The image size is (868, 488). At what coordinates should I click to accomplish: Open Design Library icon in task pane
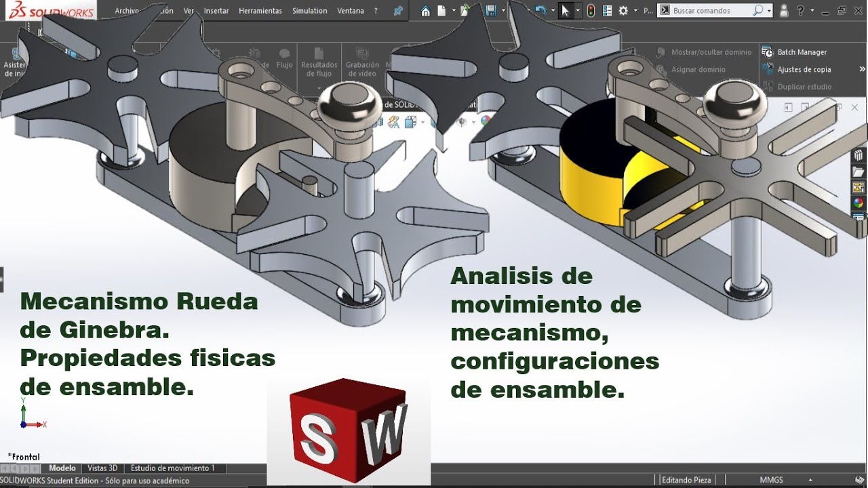(x=859, y=155)
